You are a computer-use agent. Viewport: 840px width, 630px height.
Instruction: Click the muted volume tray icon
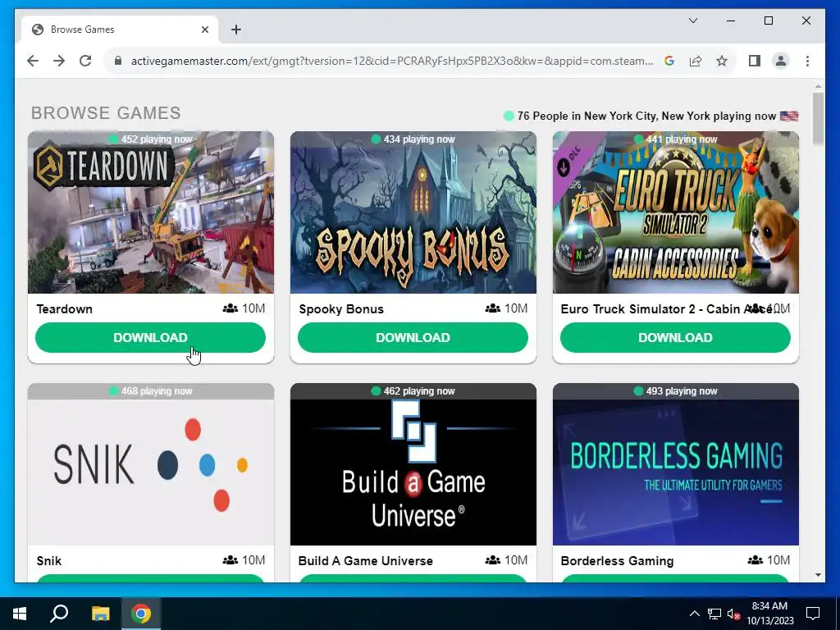click(733, 614)
